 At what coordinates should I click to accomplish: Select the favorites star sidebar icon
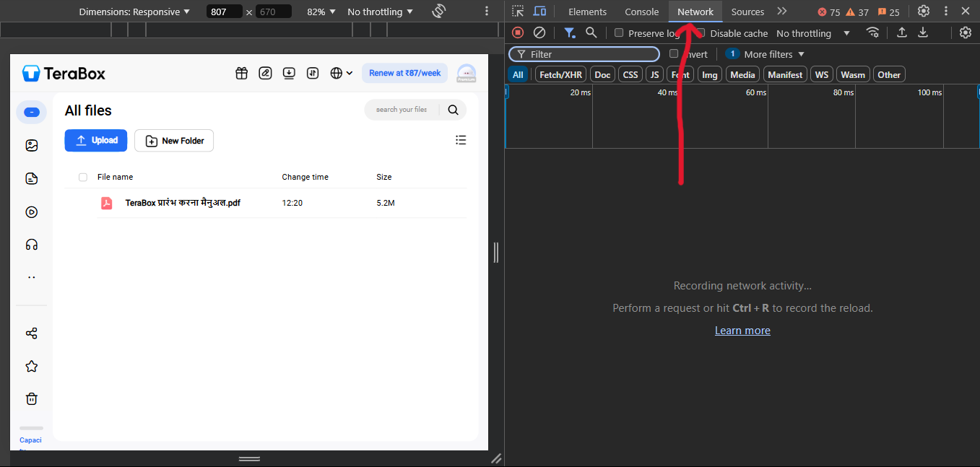pyautogui.click(x=31, y=366)
